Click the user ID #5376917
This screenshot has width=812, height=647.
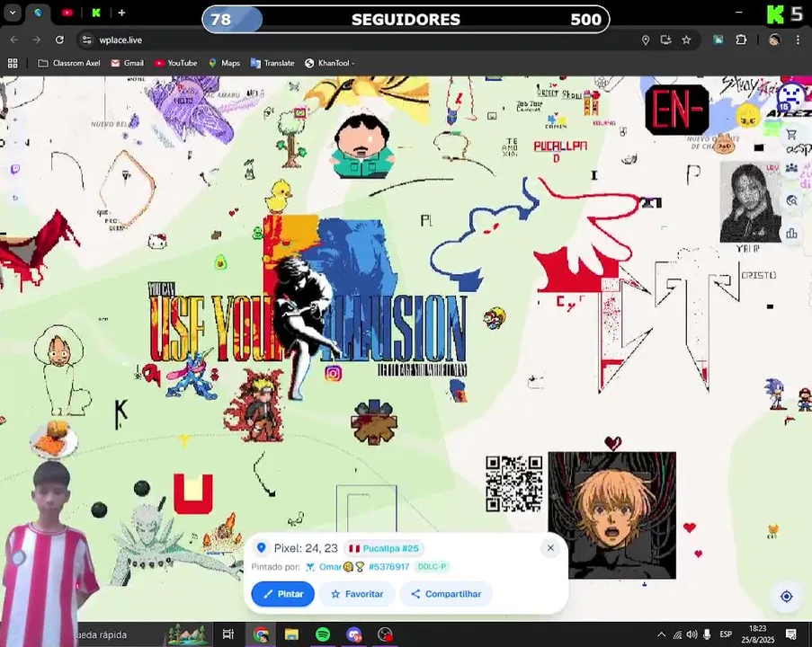(x=388, y=567)
